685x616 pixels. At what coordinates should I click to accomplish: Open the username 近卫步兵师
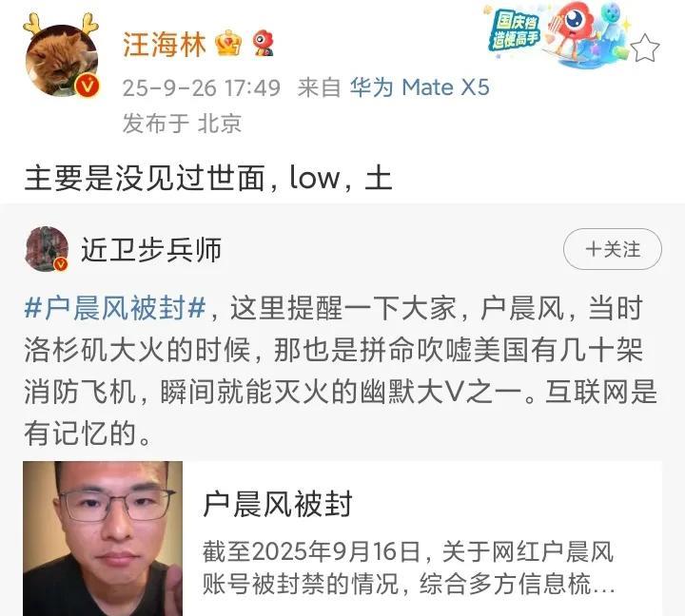pos(151,250)
